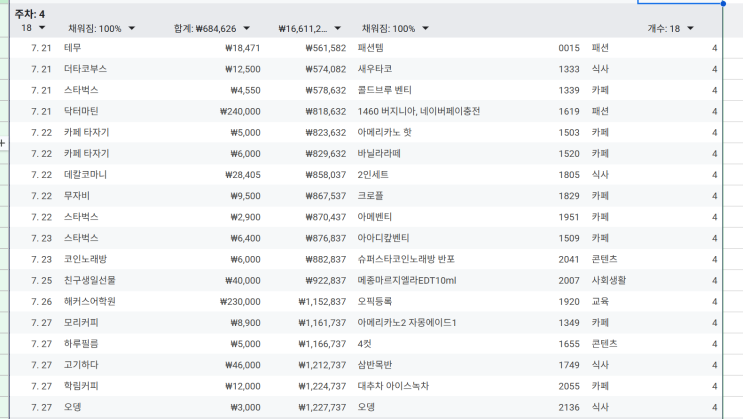This screenshot has height=419, width=743.
Task: Select the 대추차 아이스녹차 memo cell
Action: tap(393, 386)
